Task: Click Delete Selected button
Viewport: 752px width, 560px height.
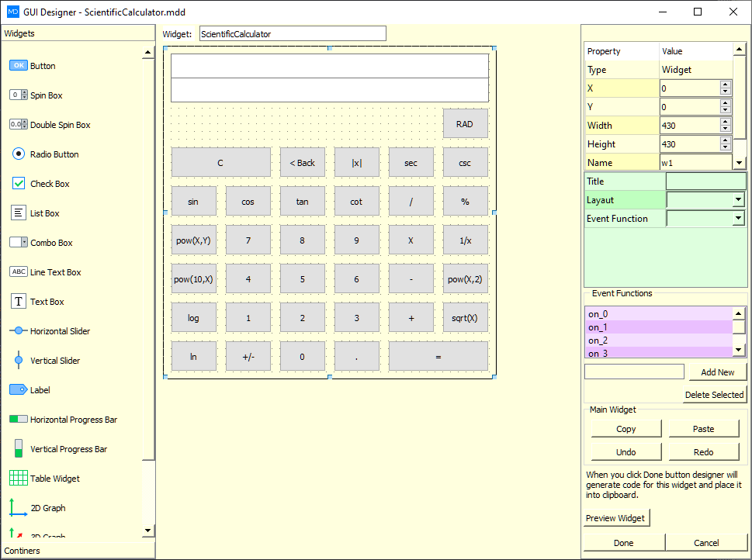Action: [x=714, y=395]
